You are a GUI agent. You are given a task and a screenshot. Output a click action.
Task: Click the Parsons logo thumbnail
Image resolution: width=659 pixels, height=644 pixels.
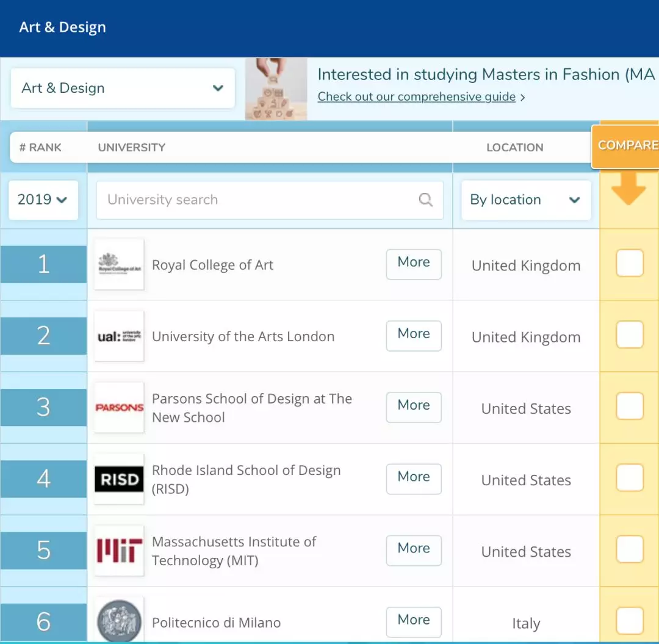tap(120, 407)
